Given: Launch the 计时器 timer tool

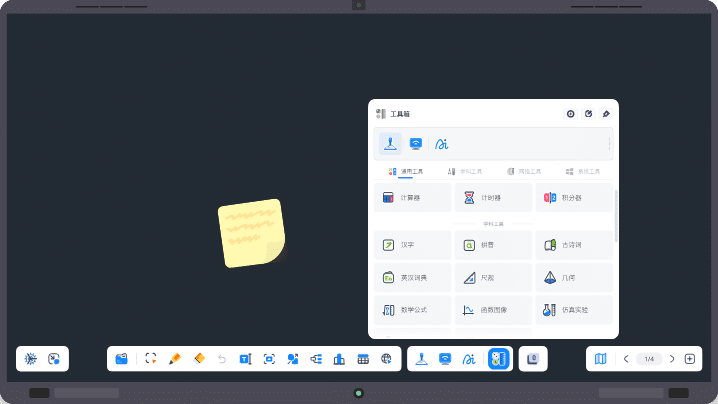Looking at the screenshot, I should 492,198.
